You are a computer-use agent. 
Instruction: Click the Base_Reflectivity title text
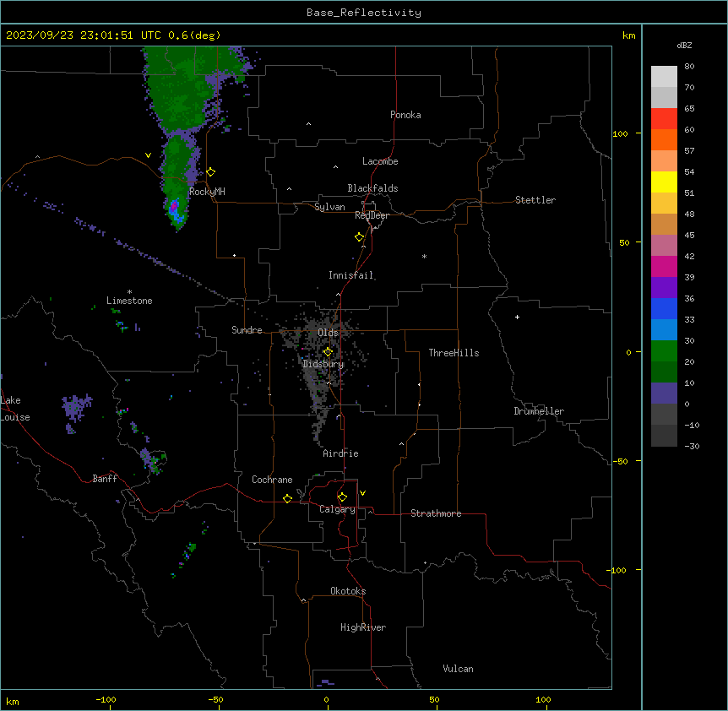pos(364,13)
